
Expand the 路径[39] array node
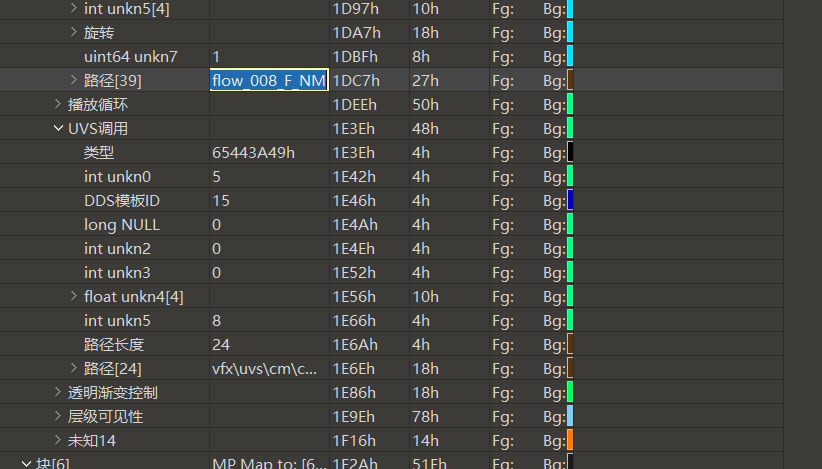(74, 80)
